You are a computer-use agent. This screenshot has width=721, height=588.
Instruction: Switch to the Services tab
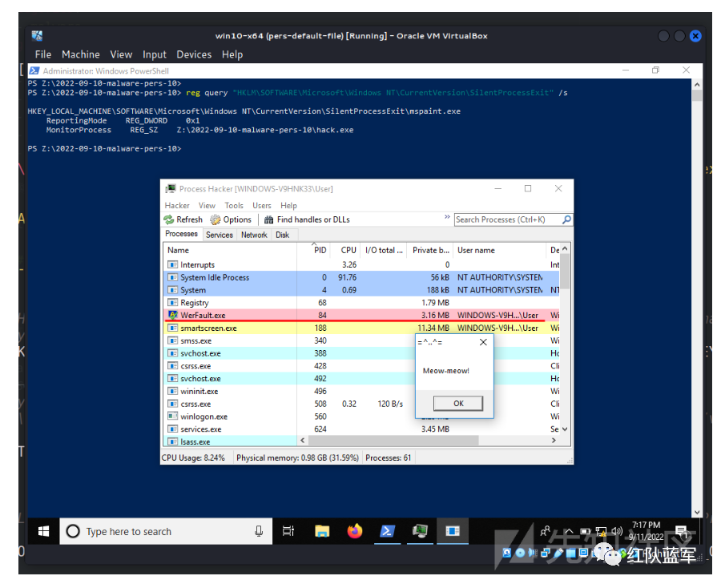(220, 235)
